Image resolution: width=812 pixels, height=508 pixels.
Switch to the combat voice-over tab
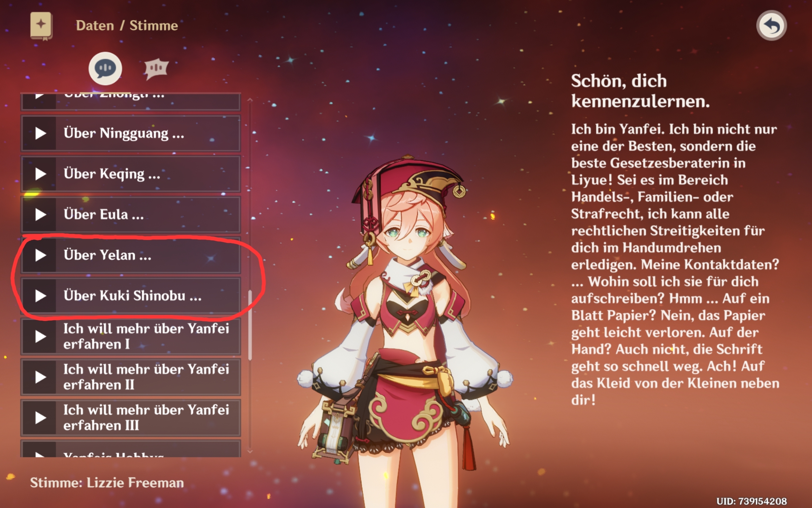[x=156, y=69]
